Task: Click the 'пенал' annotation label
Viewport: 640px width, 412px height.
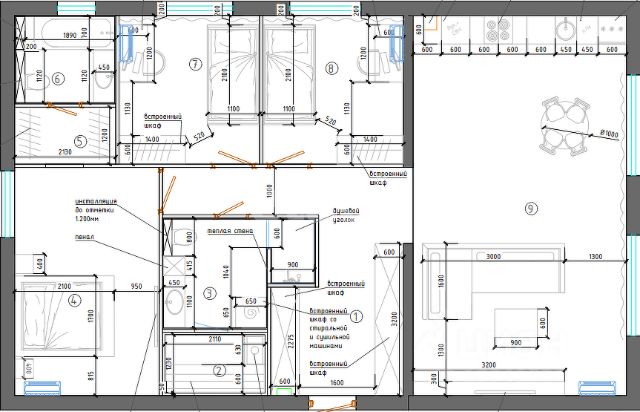Action: click(x=85, y=237)
